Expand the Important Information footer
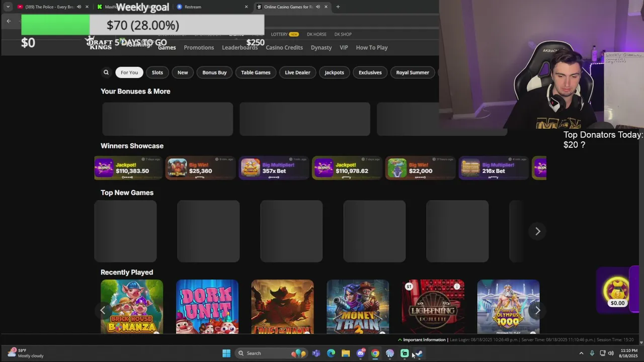 tap(422, 340)
